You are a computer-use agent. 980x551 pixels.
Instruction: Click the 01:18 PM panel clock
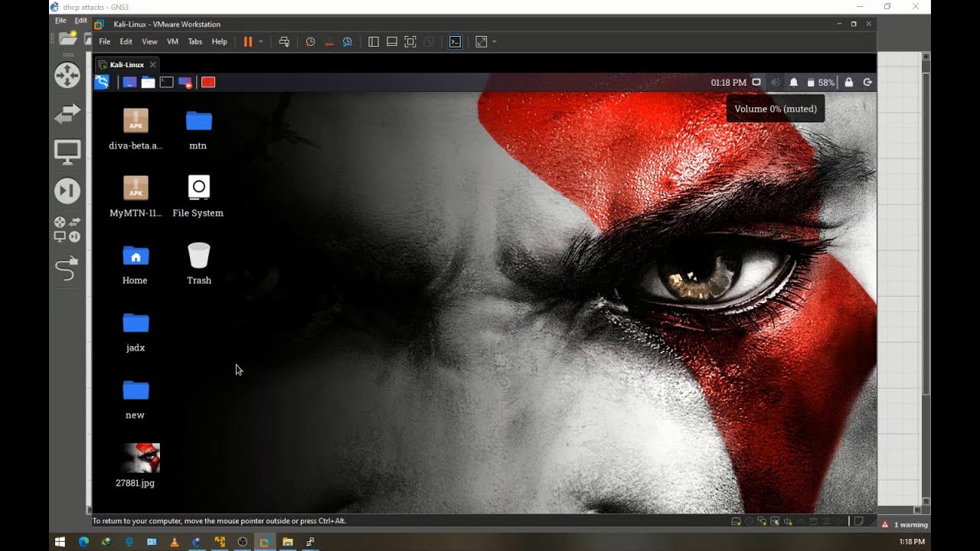point(728,82)
